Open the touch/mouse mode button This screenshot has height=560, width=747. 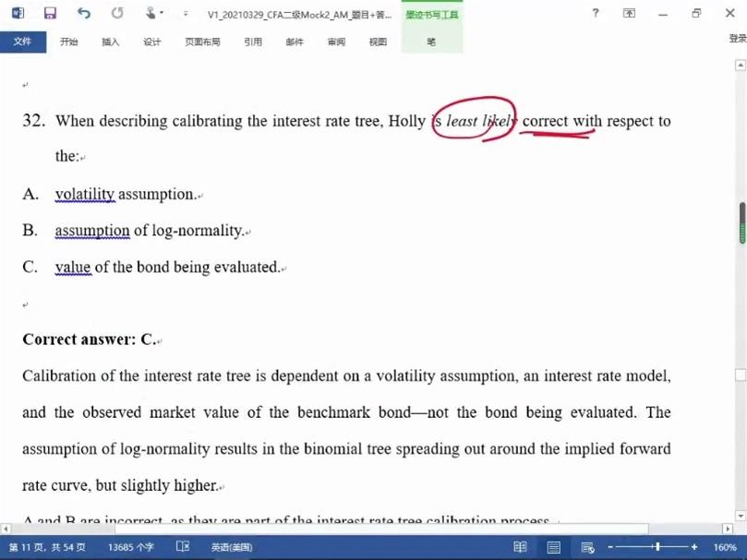click(x=151, y=13)
